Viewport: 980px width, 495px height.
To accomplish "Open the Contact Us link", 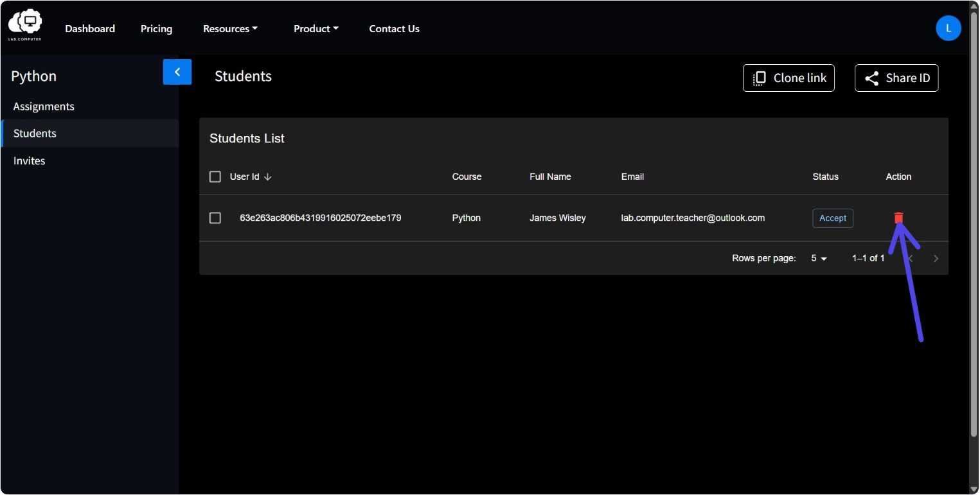I will 394,28.
